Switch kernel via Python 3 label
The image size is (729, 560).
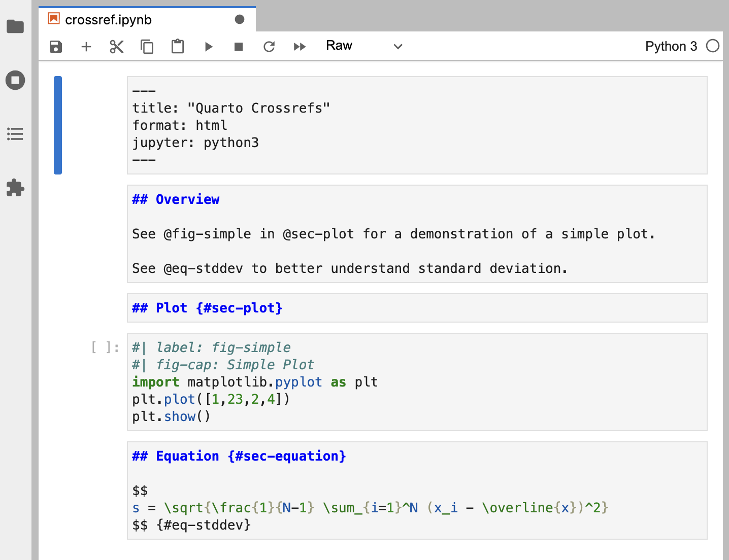pyautogui.click(x=671, y=46)
